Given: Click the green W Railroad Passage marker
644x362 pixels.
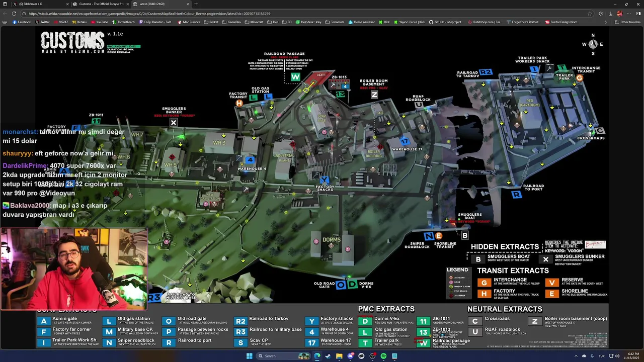Looking at the screenshot, I should click(295, 77).
